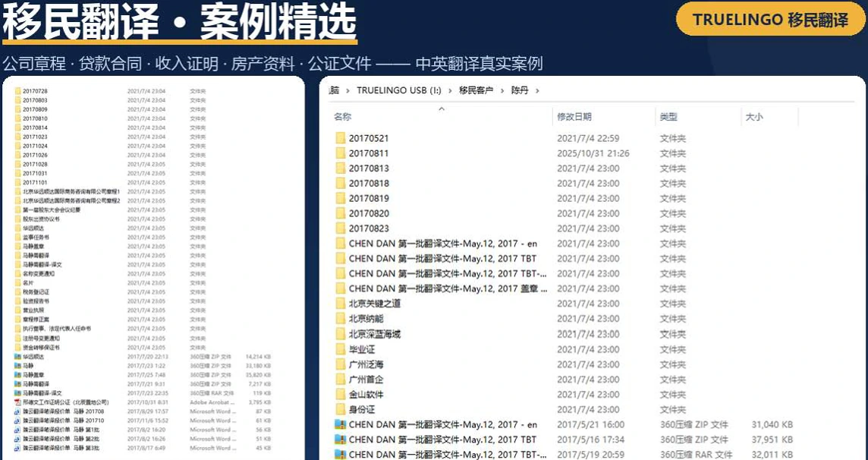
Task: Open the 20171024 folder in left window
Action: point(35,146)
